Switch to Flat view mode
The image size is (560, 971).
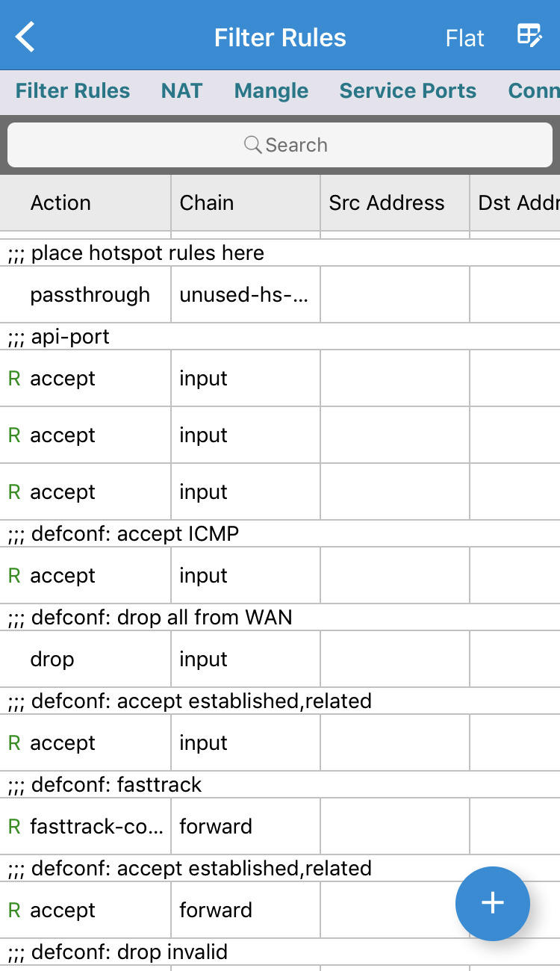click(464, 38)
